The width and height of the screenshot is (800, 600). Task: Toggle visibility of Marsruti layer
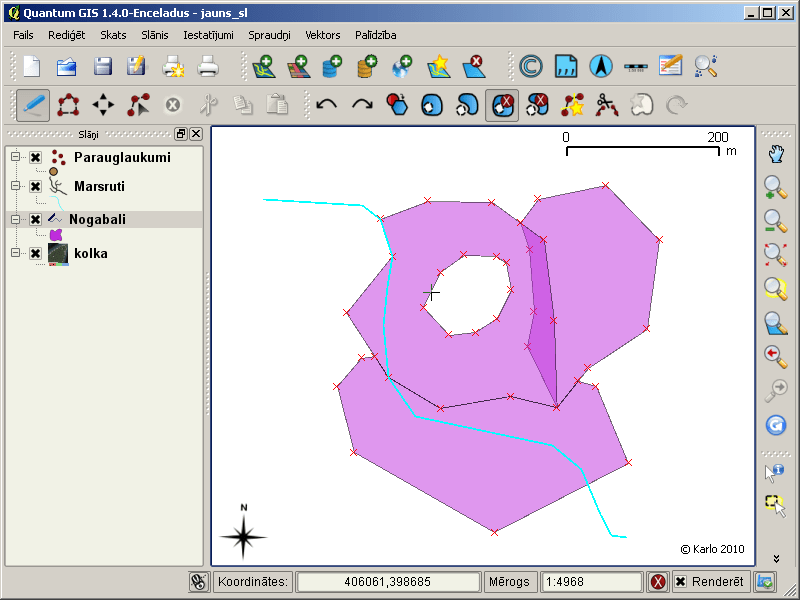35,186
